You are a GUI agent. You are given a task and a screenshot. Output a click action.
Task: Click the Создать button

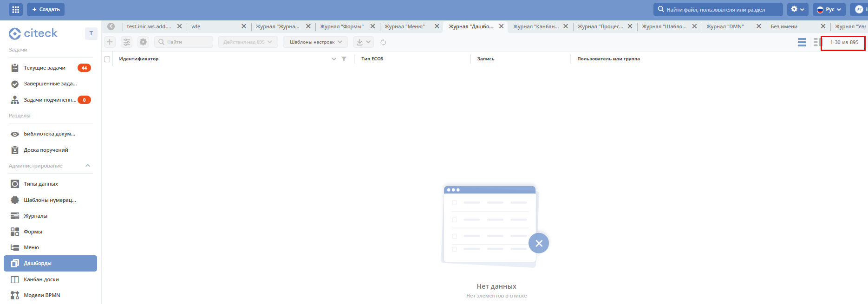(46, 9)
